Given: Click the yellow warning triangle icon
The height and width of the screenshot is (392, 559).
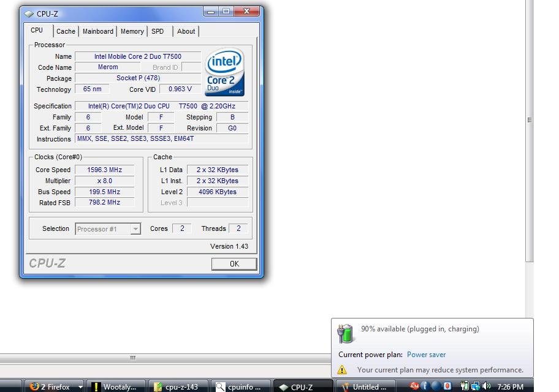Looking at the screenshot, I should [x=342, y=369].
